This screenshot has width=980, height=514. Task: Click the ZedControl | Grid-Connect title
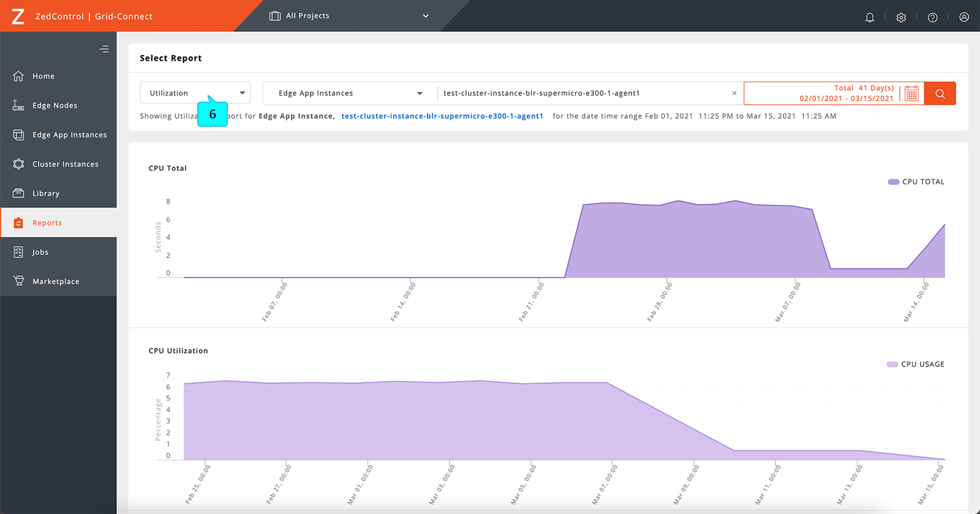click(94, 17)
